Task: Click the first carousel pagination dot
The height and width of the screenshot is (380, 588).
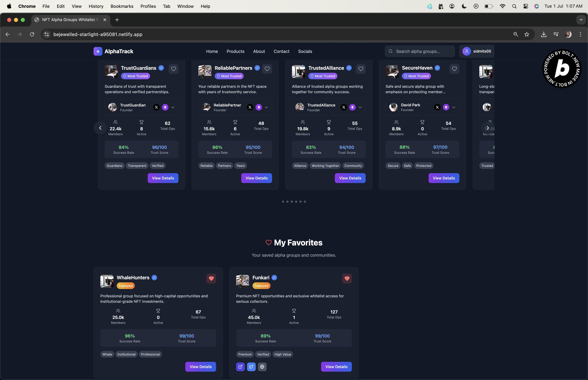Action: pyautogui.click(x=283, y=202)
